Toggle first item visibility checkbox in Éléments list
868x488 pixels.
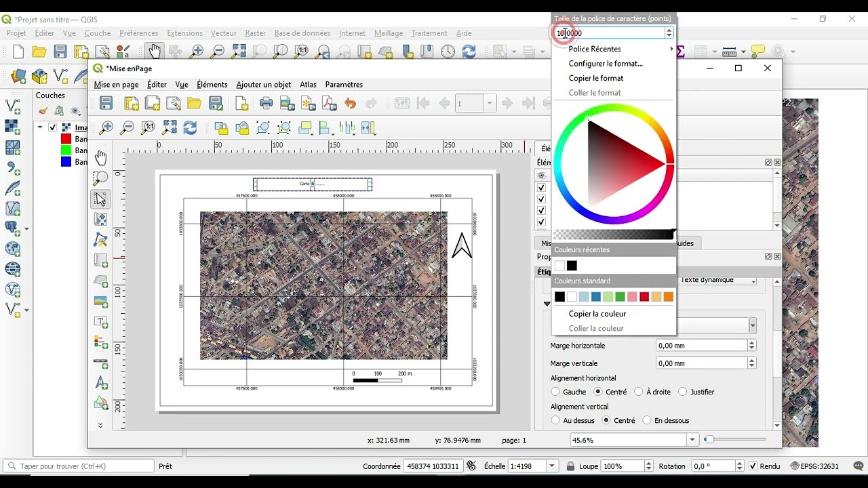(x=541, y=188)
